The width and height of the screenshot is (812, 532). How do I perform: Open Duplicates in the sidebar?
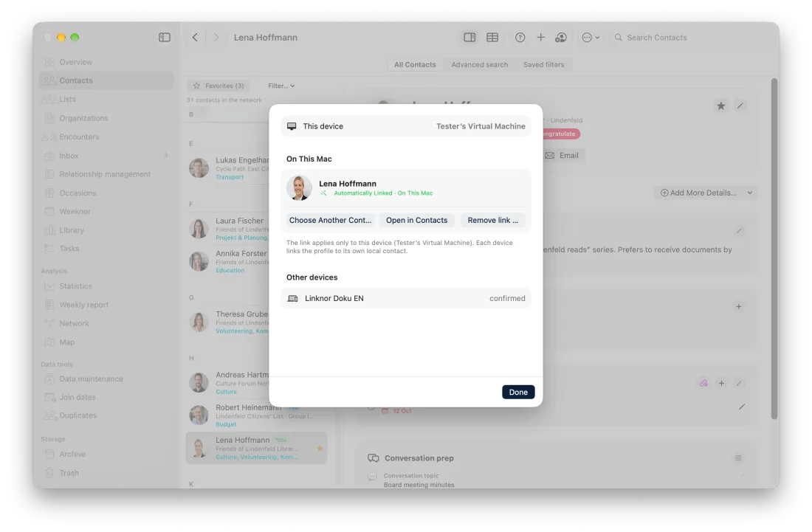point(106,415)
